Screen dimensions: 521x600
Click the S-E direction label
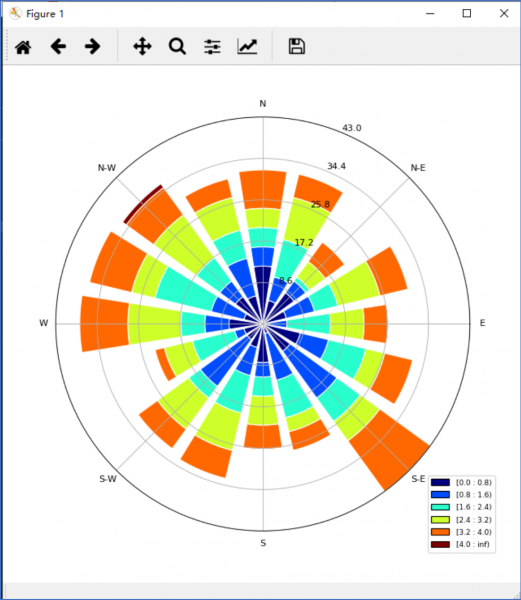click(x=418, y=479)
